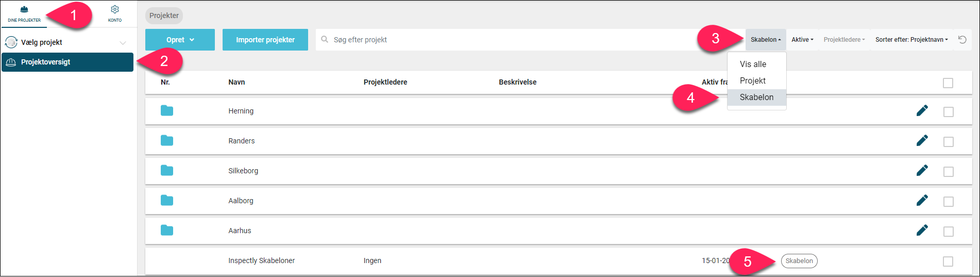
Task: Check the Inspectly Skabeloner row checkbox
Action: [x=948, y=262]
